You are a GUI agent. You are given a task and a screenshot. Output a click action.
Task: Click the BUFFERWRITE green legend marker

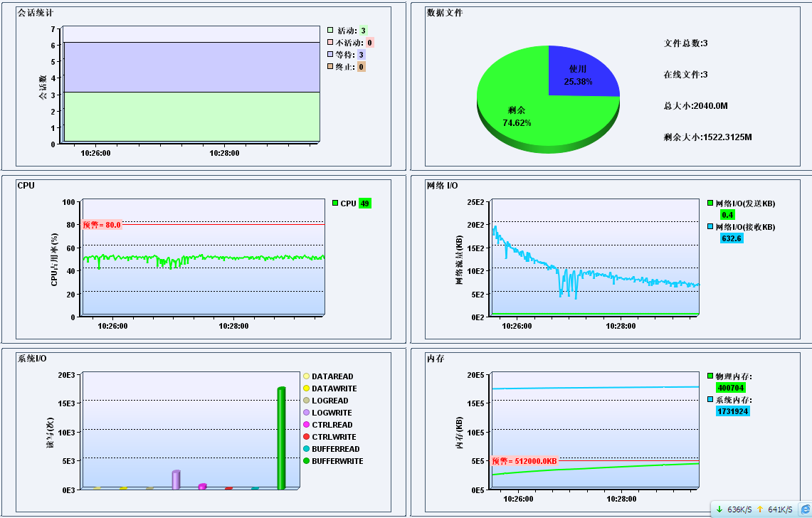(307, 461)
